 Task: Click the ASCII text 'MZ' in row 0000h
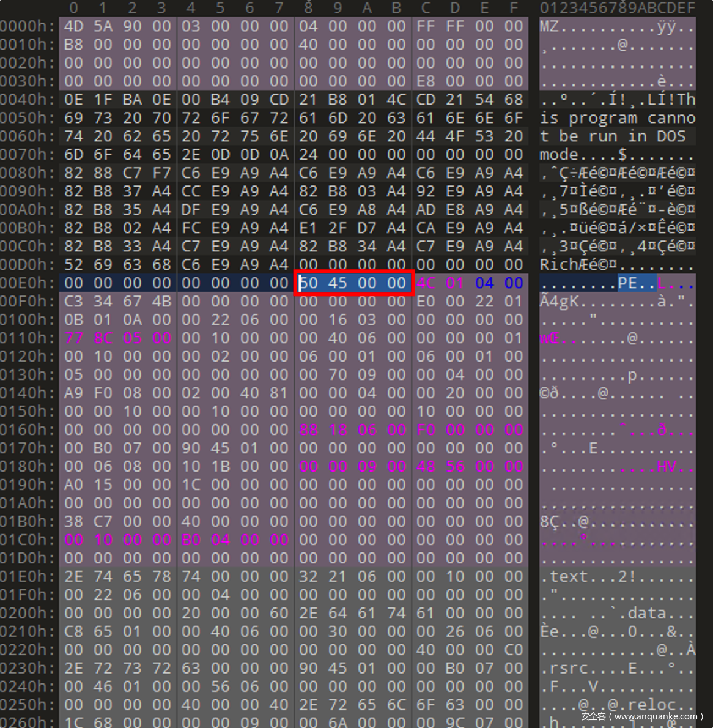click(549, 26)
